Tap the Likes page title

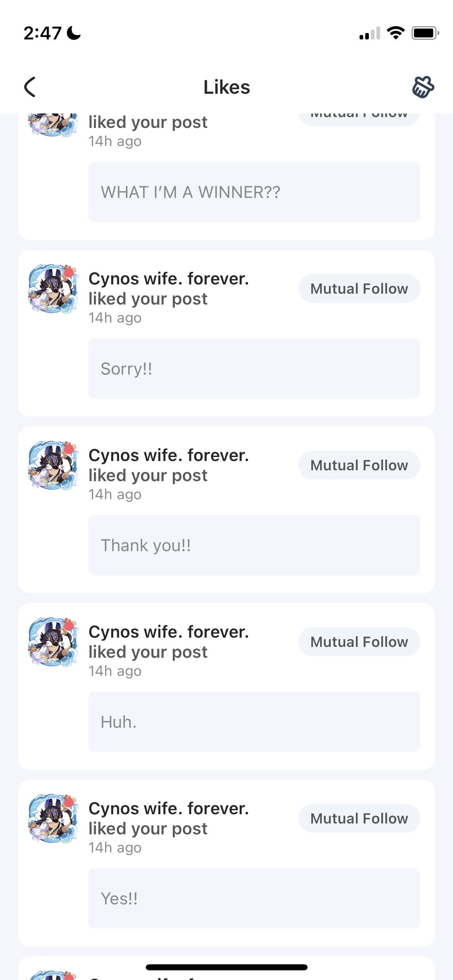(x=227, y=87)
